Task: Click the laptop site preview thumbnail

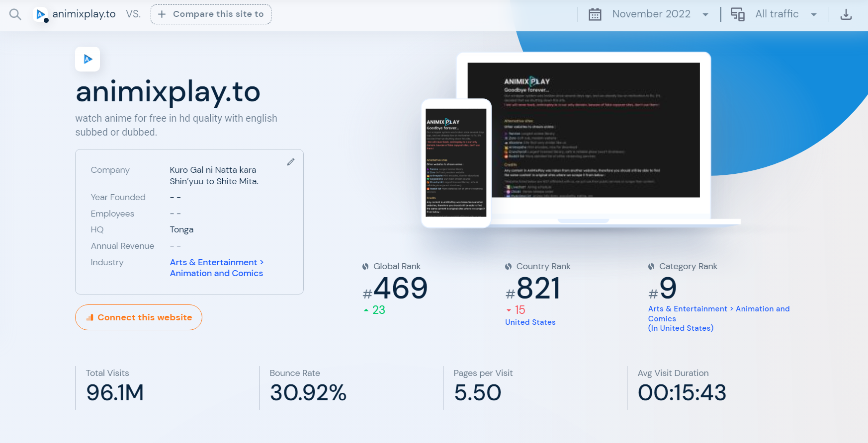Action: (584, 130)
